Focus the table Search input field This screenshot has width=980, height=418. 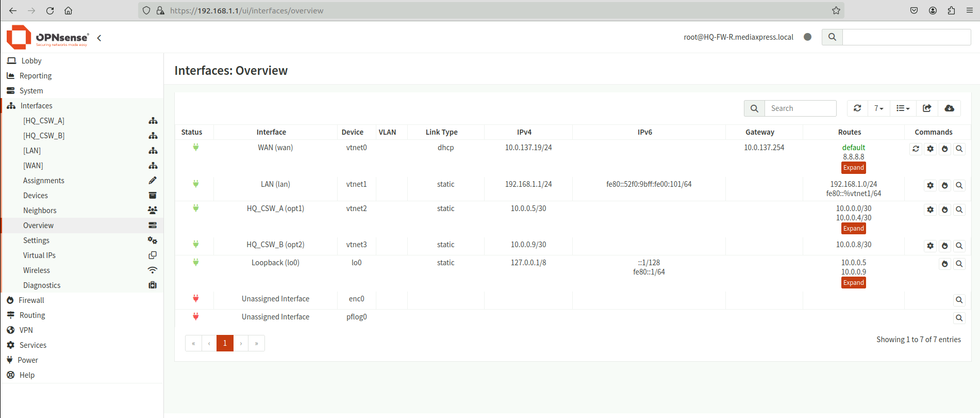800,108
